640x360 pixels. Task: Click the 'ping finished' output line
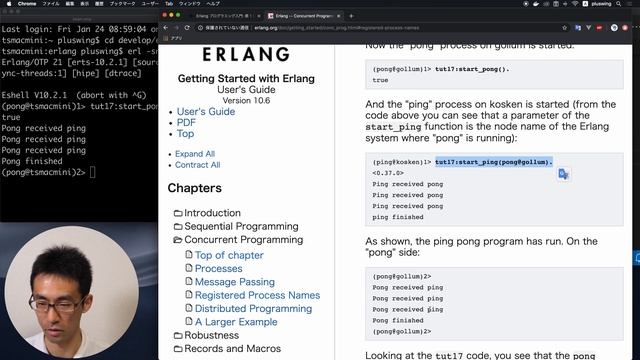coord(398,217)
